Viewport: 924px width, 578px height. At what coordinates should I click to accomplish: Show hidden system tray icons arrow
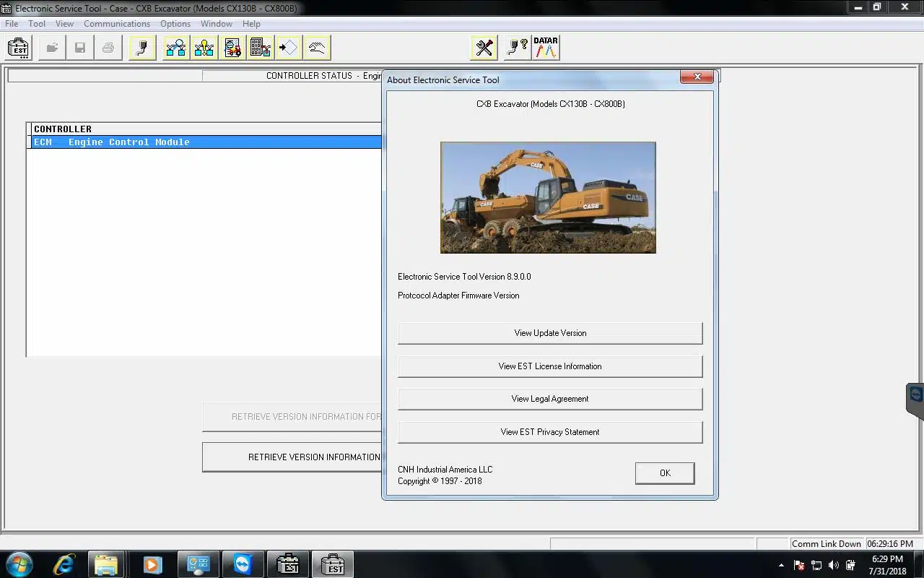click(781, 565)
